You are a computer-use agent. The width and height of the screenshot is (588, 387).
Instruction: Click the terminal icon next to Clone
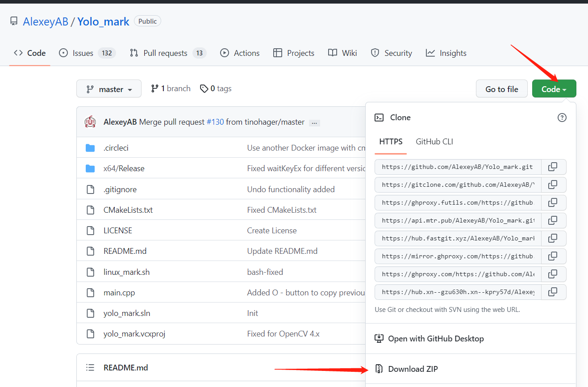[x=379, y=118]
